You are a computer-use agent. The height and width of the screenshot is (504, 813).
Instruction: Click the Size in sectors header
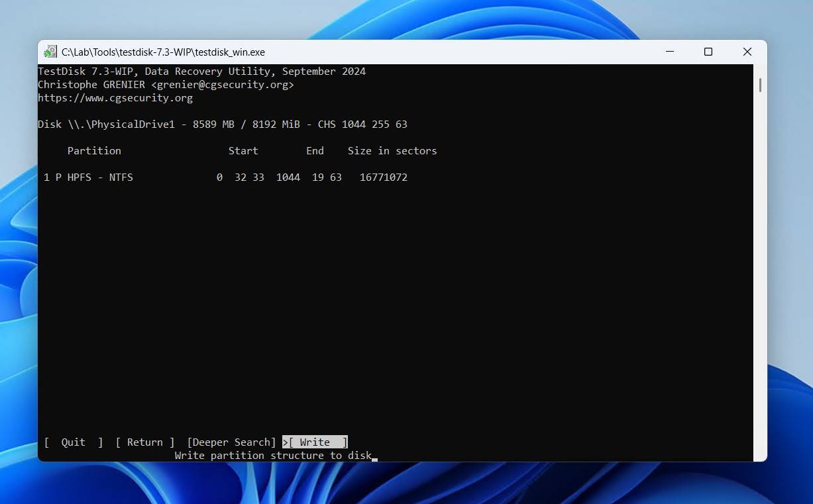coord(392,151)
